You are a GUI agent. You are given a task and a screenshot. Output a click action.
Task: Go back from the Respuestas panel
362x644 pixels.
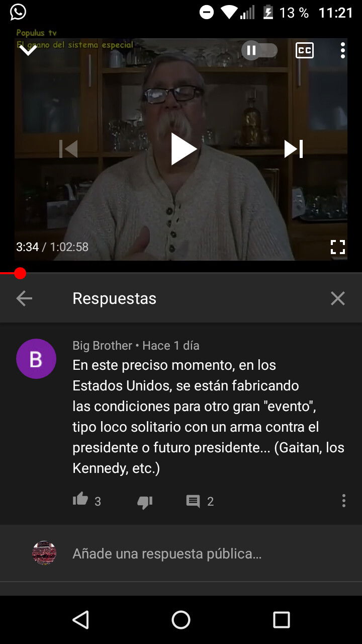(24, 298)
